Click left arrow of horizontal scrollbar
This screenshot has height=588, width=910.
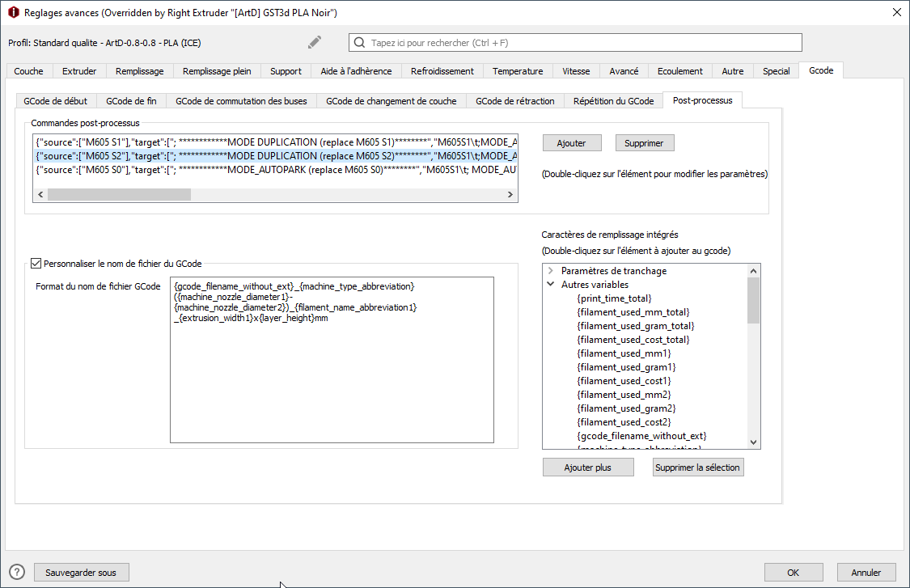click(40, 194)
